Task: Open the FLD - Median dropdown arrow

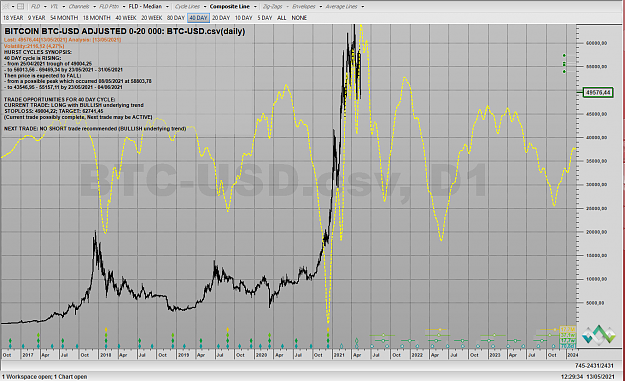Action: click(x=167, y=6)
